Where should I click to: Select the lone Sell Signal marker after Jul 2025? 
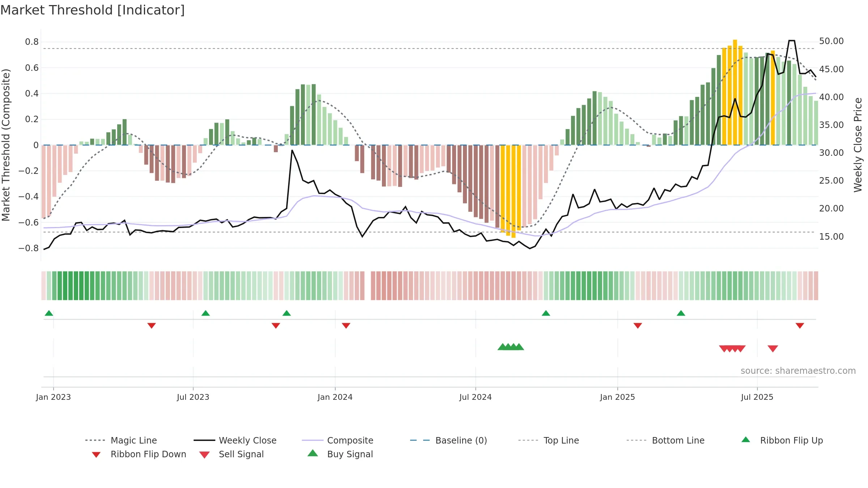(x=773, y=348)
